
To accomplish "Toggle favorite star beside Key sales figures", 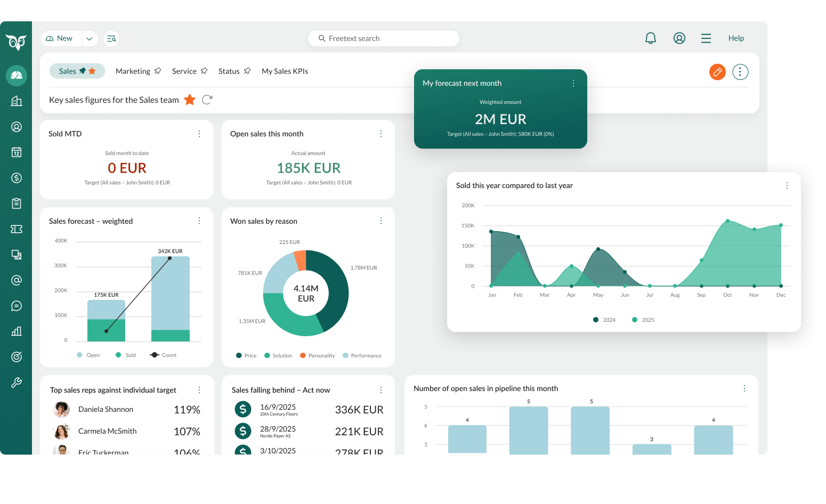I will (190, 100).
